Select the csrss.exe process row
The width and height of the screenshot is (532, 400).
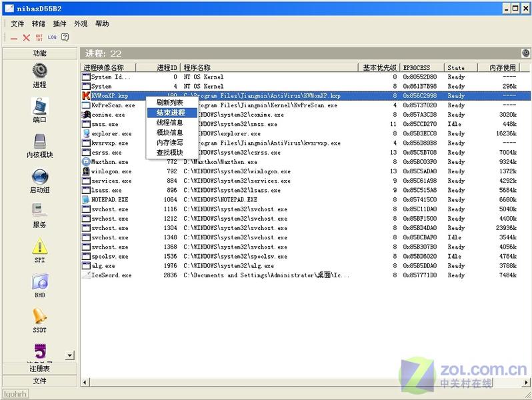(306, 152)
